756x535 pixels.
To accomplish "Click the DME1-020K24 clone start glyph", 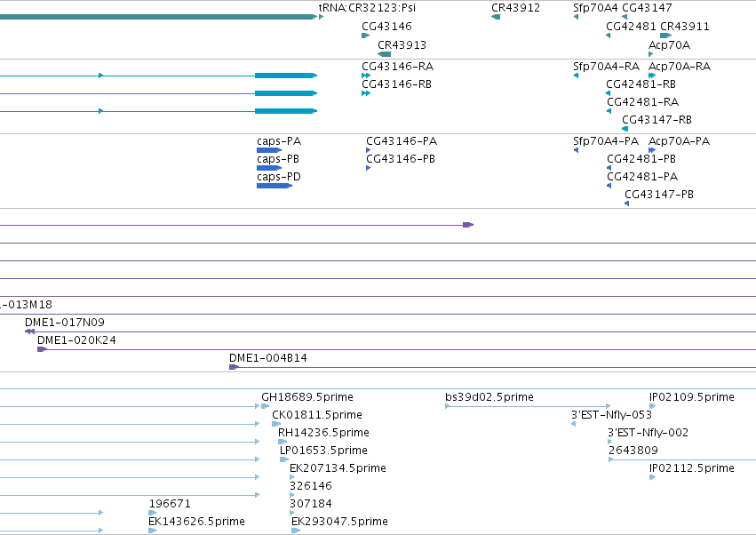I will (x=42, y=349).
